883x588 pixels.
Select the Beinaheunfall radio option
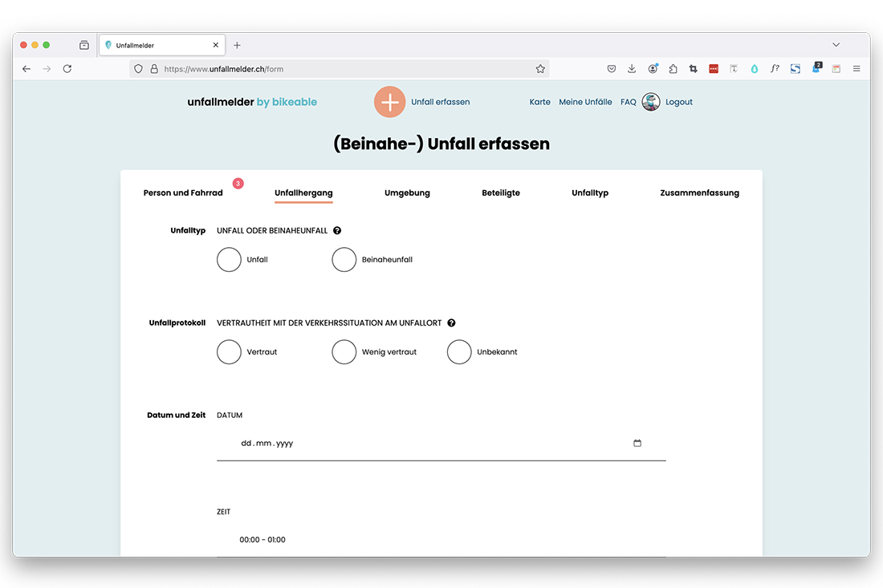(344, 259)
